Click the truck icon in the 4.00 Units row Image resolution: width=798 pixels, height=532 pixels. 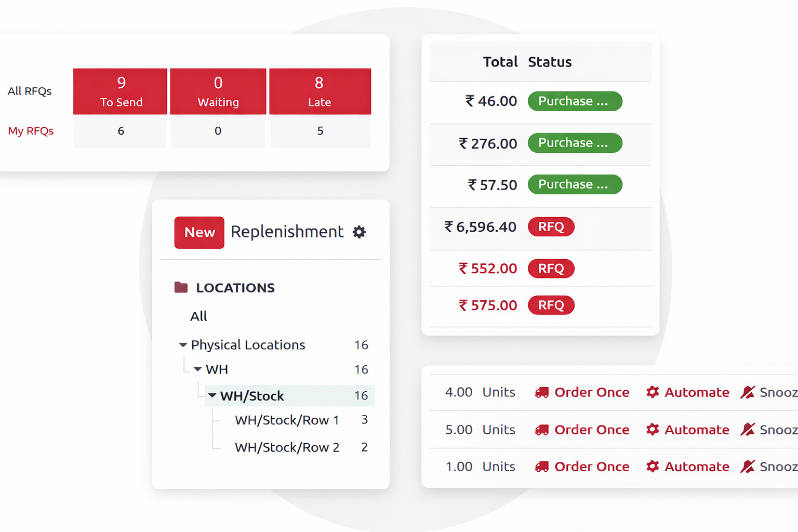click(x=542, y=393)
